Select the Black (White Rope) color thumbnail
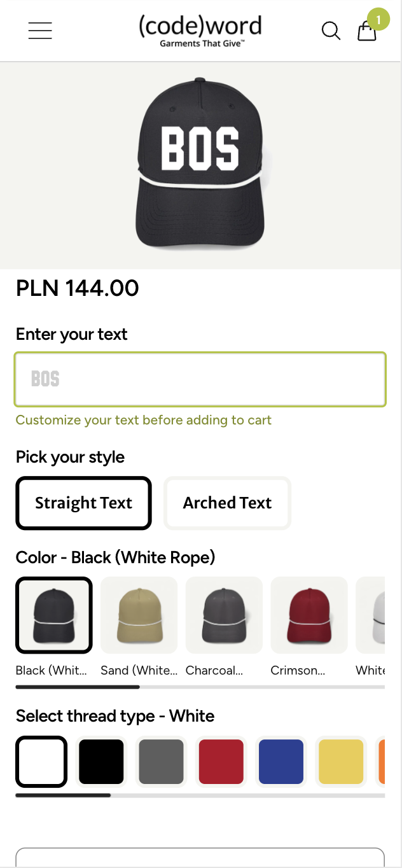This screenshot has height=868, width=402. 53,614
